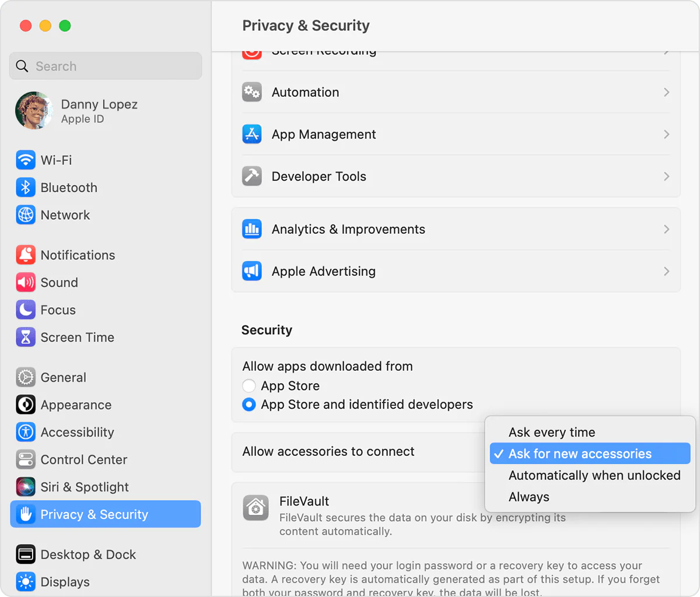Select App Store and identified developers option

coord(249,405)
